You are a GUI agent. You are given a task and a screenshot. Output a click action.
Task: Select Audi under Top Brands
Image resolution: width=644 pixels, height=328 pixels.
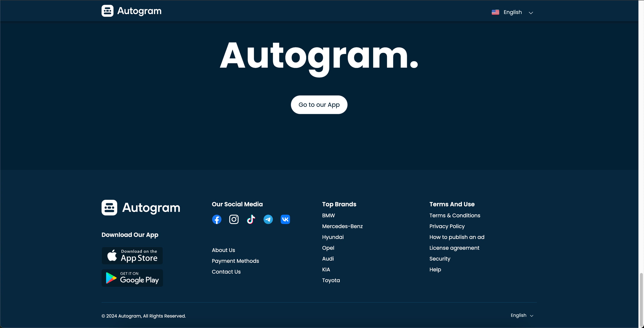click(x=328, y=259)
